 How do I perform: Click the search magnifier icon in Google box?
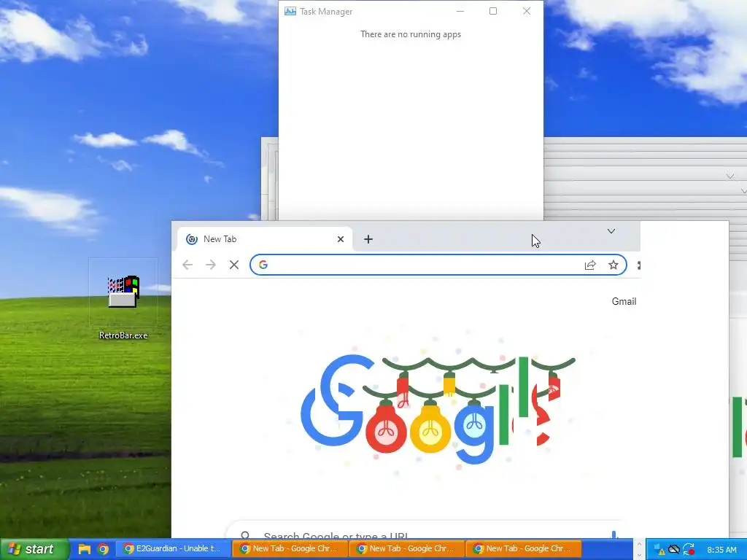(245, 535)
